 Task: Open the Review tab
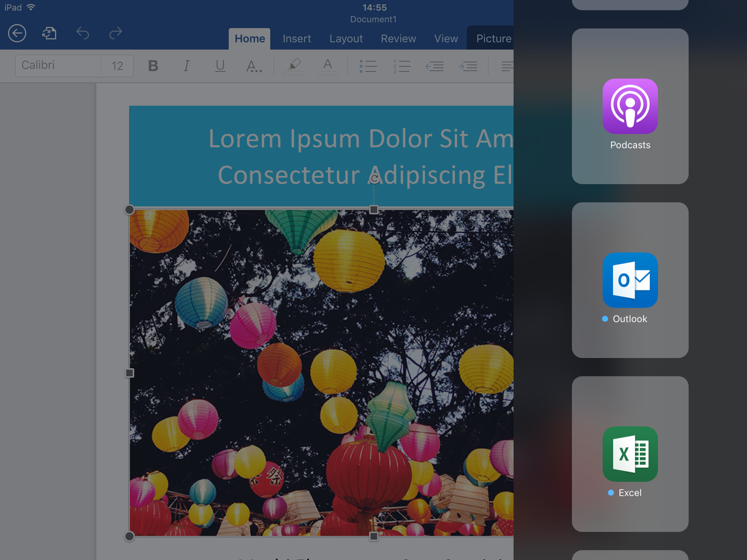[398, 39]
